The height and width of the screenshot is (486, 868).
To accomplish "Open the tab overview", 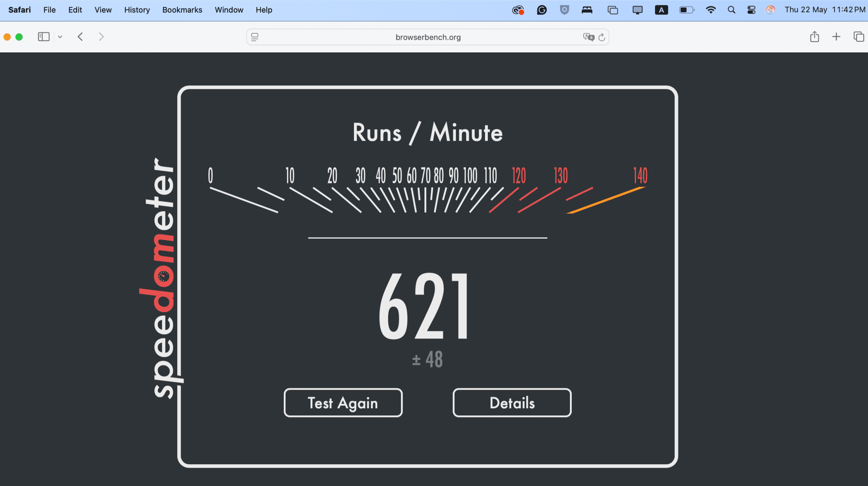I will point(859,37).
